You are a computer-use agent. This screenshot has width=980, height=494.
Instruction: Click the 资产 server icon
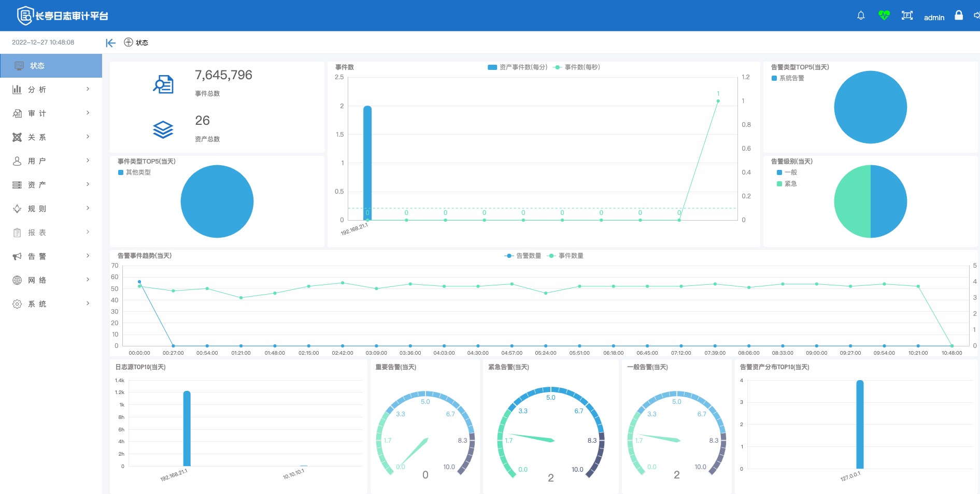[x=17, y=185]
